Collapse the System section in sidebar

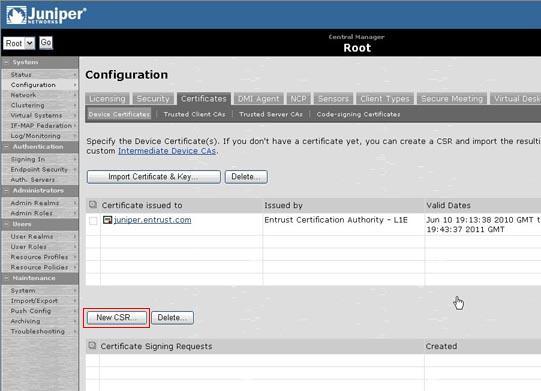(x=6, y=62)
